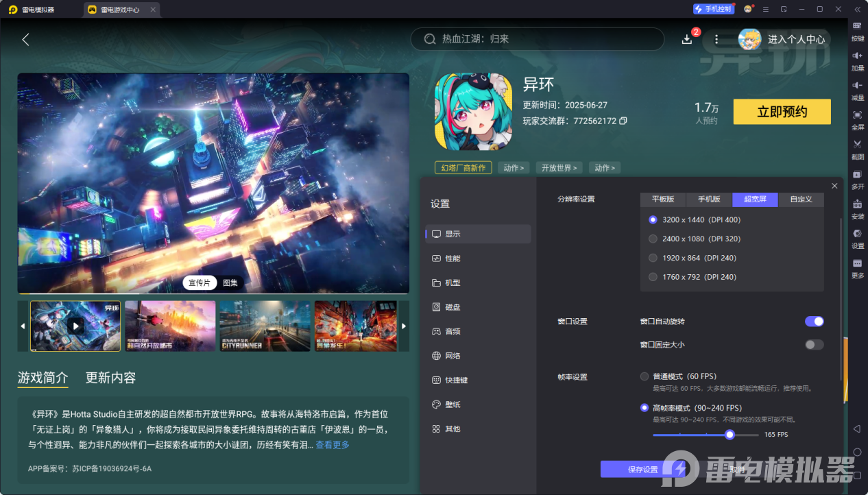Collapse the right sidebar with the double-arrow
Viewport: 868px width, 495px height.
[x=857, y=9]
